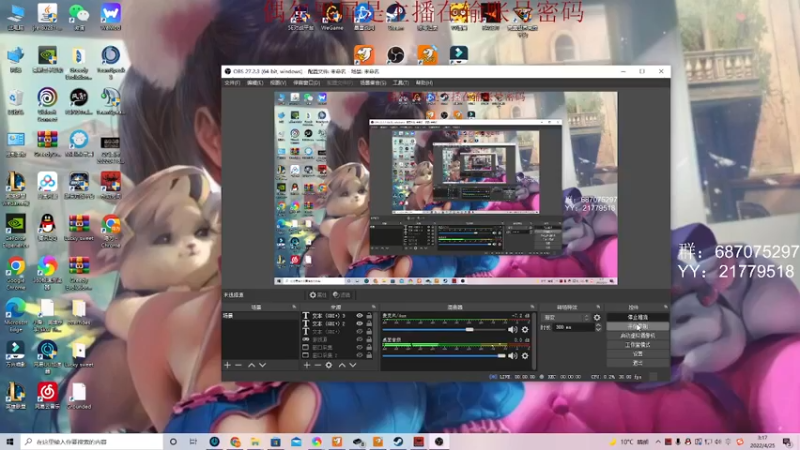This screenshot has width=800, height=450.
Task: Click the Windows taskbar search box
Action: tap(92, 442)
